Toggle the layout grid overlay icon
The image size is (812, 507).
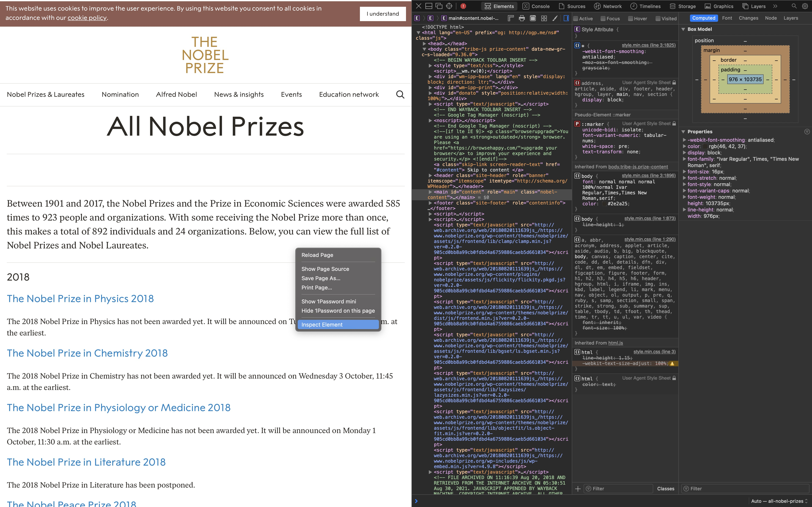[544, 18]
